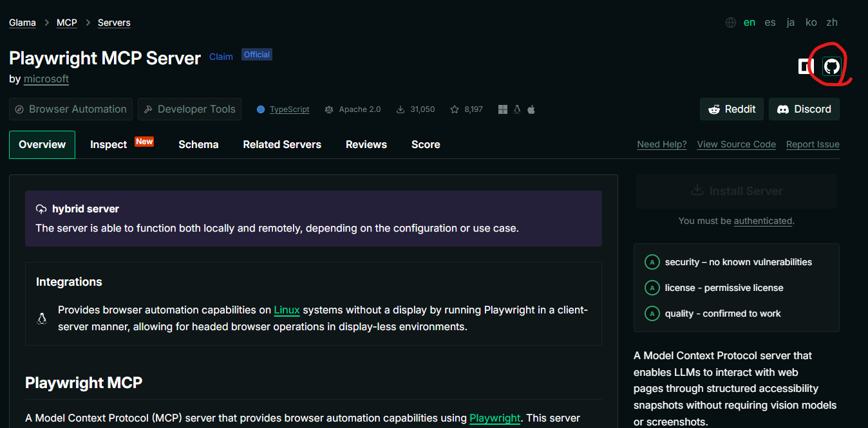Click the New badge on Inspect

(144, 142)
